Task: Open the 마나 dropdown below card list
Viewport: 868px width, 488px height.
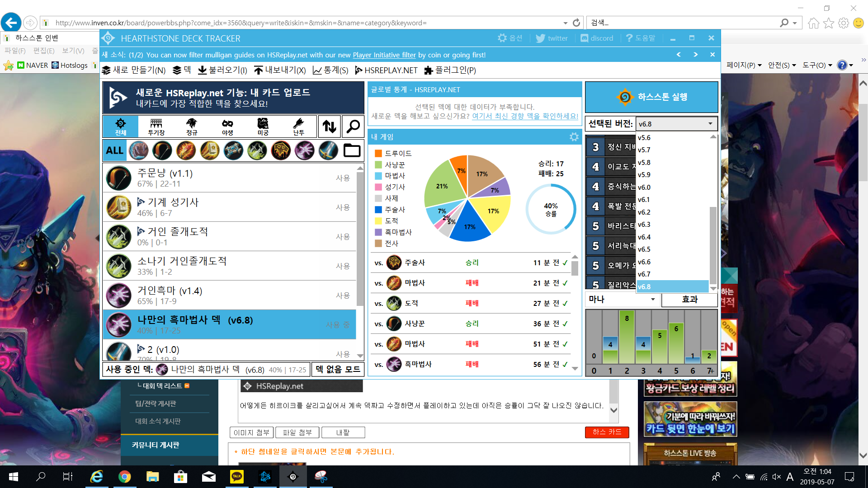Action: (x=622, y=300)
